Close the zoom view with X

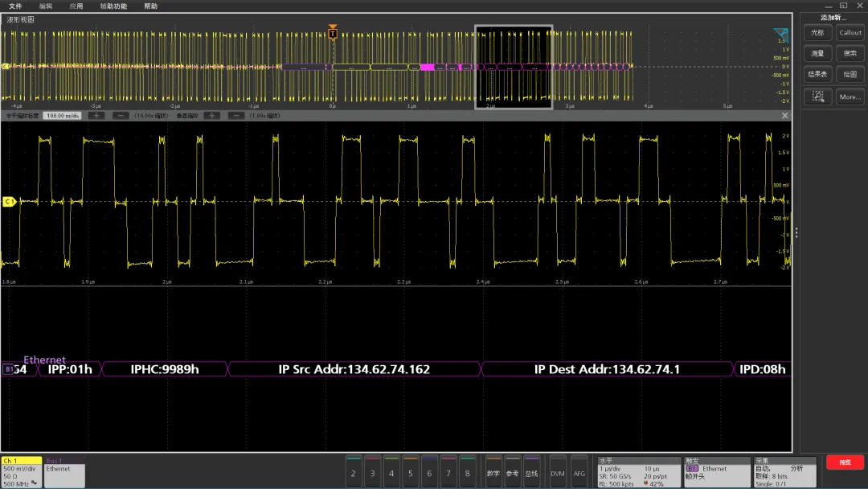(784, 116)
